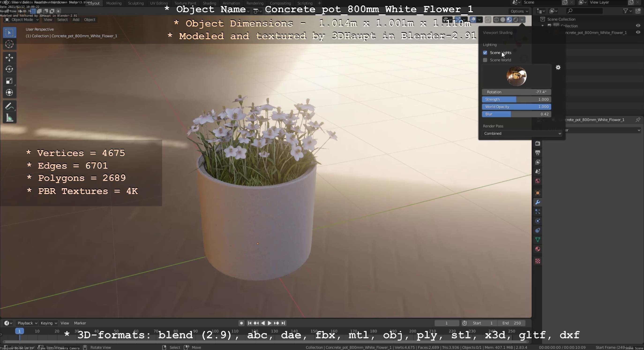Play the animation forward
The image size is (644, 350).
[x=270, y=323]
